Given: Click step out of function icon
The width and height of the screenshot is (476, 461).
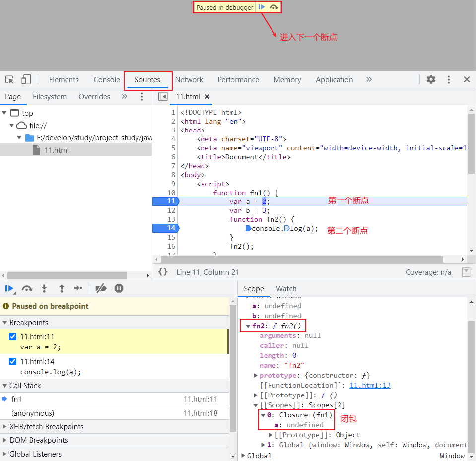Looking at the screenshot, I should [62, 288].
